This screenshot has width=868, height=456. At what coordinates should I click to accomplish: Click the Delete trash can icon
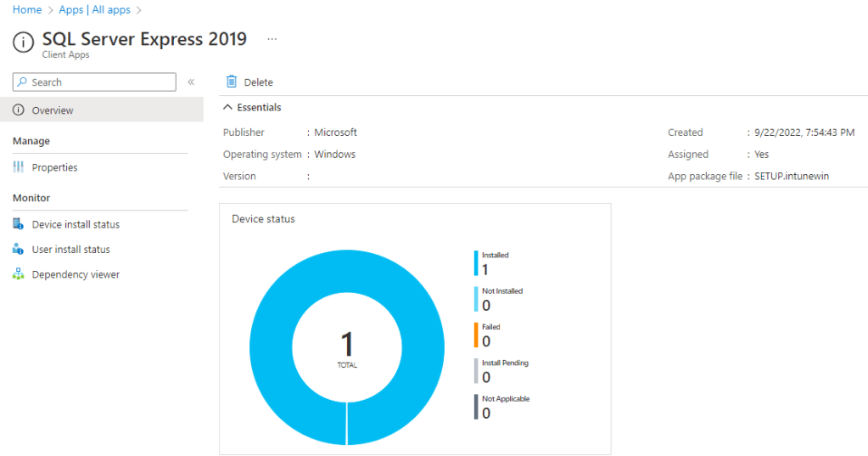coord(232,82)
